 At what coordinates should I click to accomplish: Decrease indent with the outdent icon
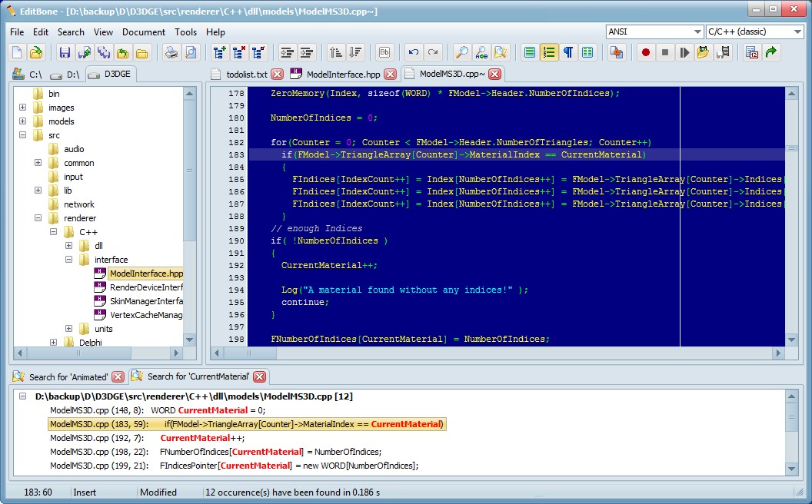(x=307, y=52)
